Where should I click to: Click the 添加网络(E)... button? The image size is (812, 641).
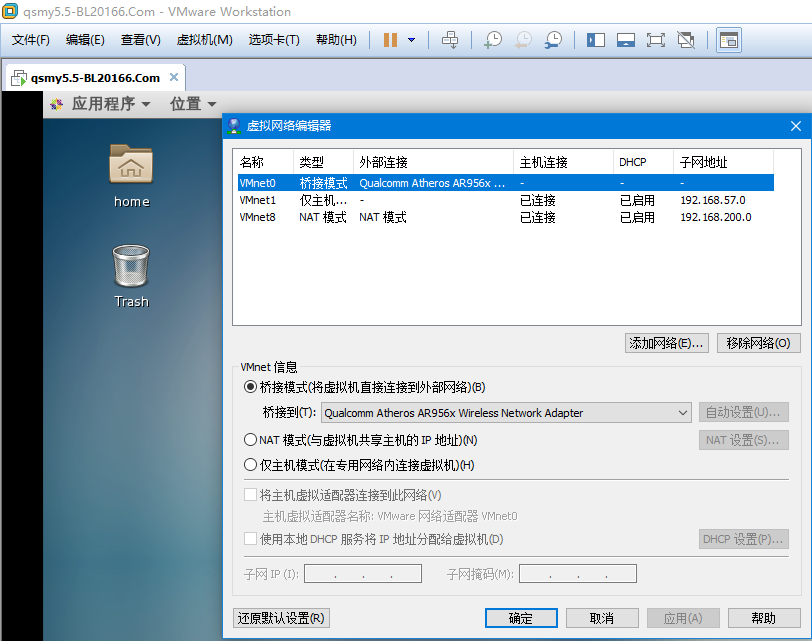pos(666,343)
